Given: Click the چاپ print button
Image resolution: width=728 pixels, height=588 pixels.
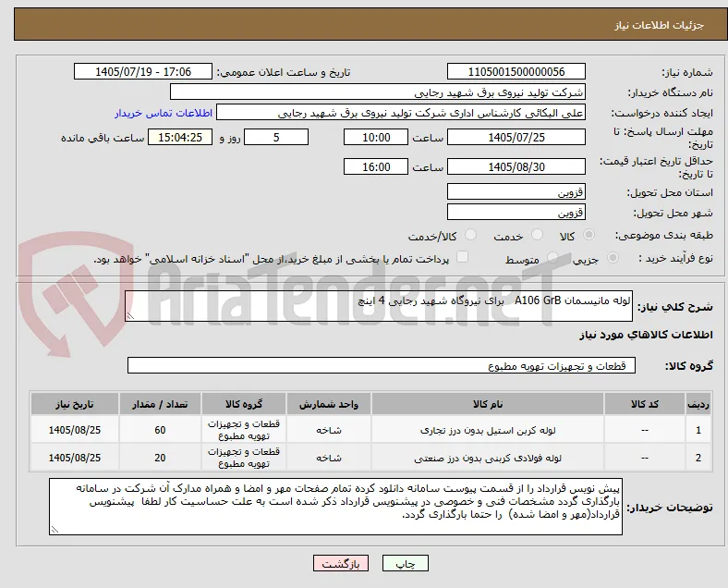Looking at the screenshot, I should 406,563.
